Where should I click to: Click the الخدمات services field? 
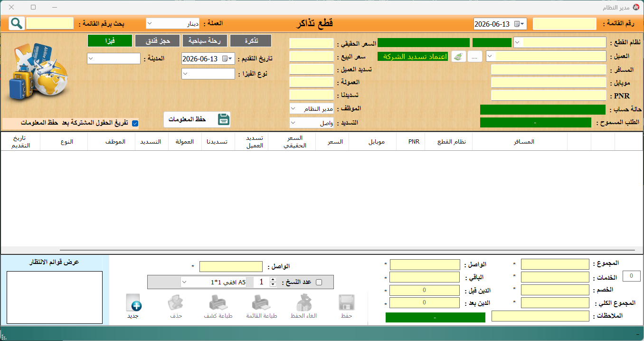click(x=555, y=277)
